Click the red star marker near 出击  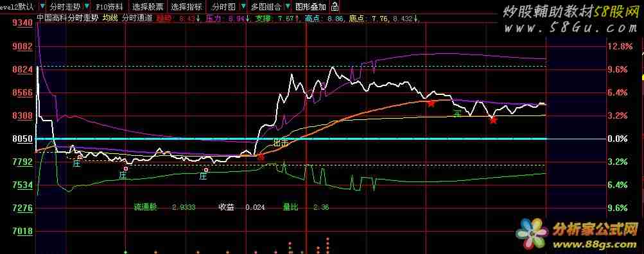pos(261,157)
